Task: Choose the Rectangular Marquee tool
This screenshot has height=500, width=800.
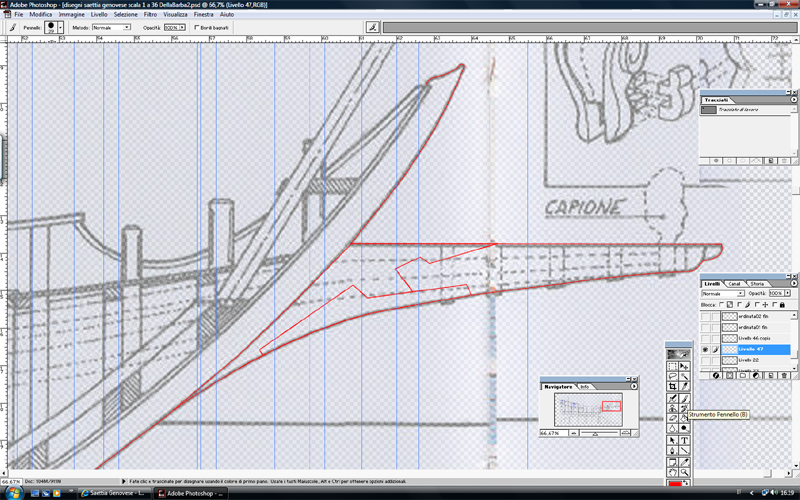Action: (x=672, y=367)
